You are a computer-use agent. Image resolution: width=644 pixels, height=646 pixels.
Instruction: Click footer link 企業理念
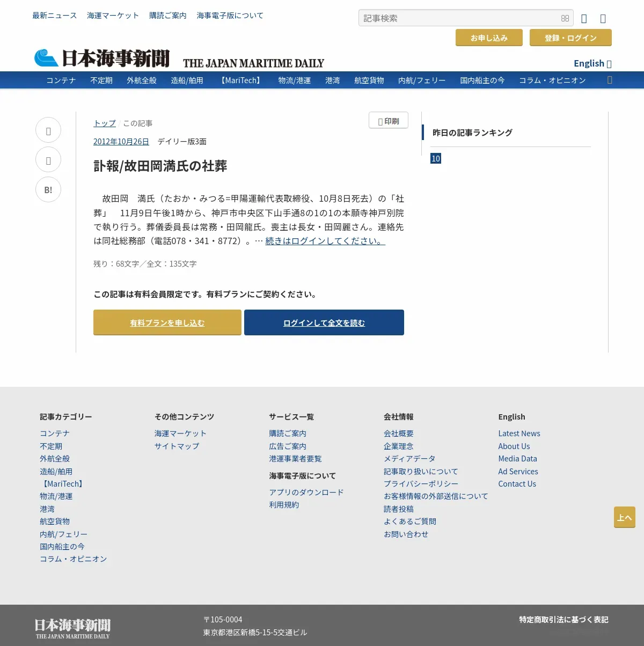click(x=399, y=446)
